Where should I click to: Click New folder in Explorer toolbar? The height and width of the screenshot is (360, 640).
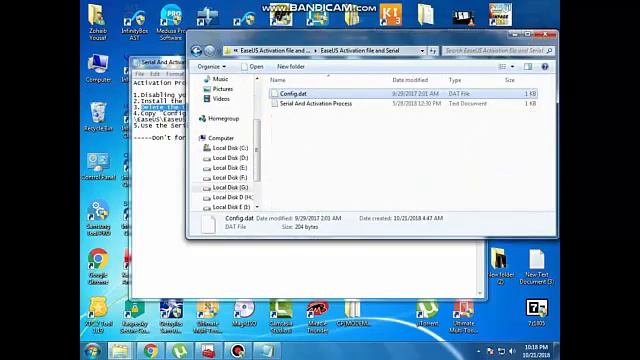[x=291, y=67]
